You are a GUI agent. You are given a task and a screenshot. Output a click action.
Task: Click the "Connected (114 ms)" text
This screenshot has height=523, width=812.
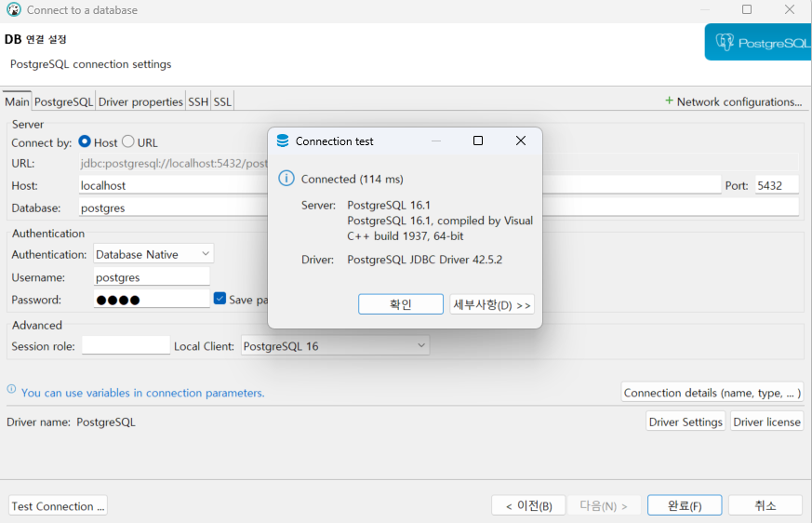[x=353, y=179]
